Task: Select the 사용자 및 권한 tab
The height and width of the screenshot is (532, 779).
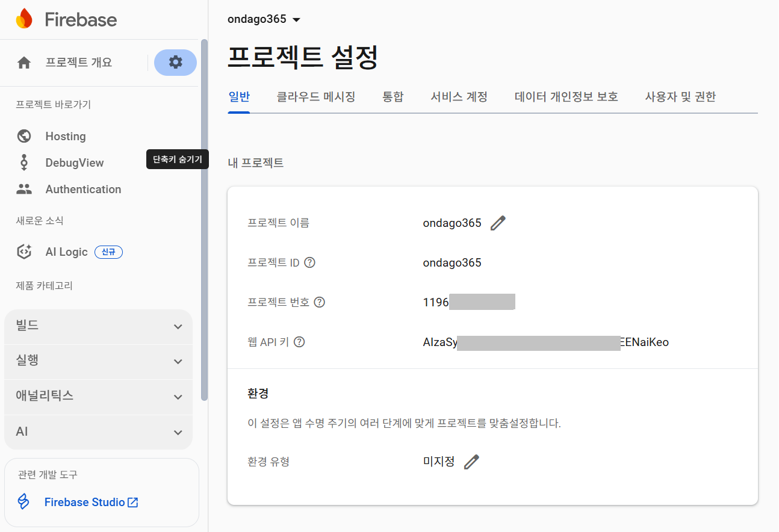Action: coord(680,96)
